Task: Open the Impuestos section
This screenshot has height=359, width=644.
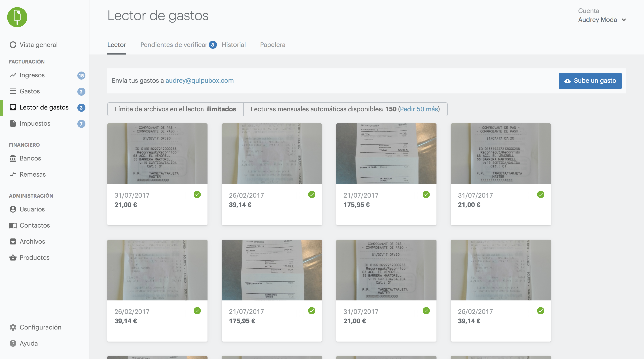Action: 35,123
